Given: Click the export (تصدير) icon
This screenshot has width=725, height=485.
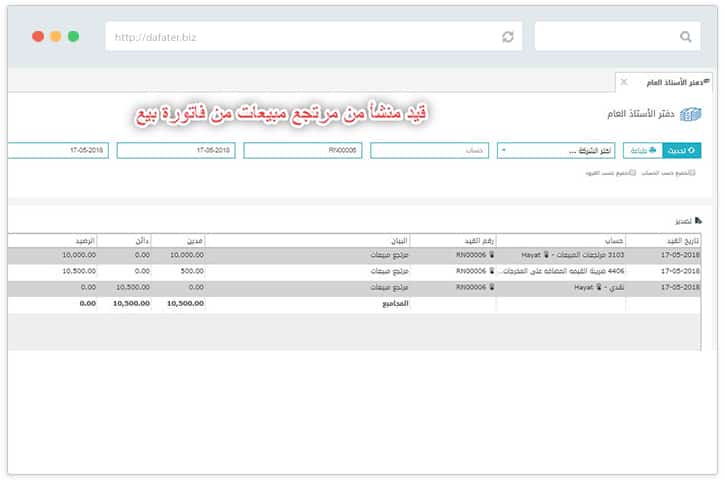Looking at the screenshot, I should (x=697, y=219).
